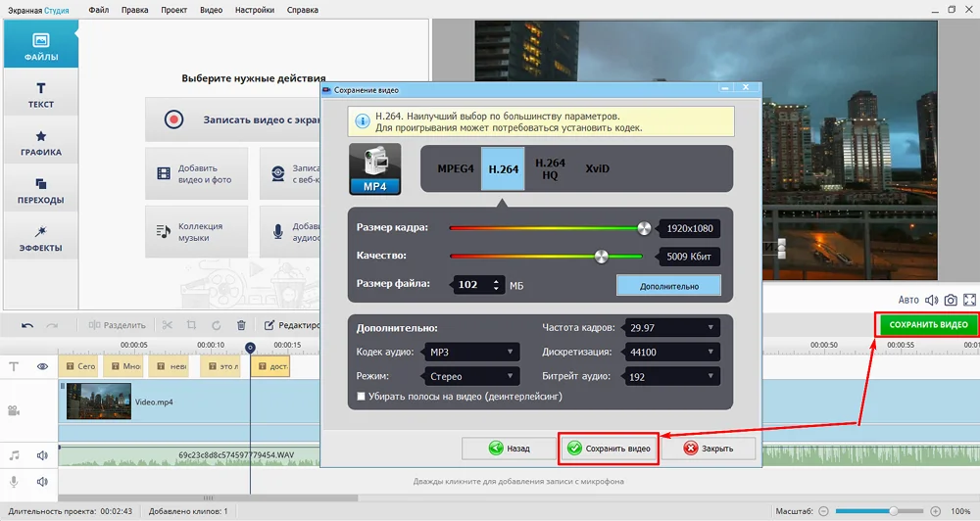Open the Эффекты sidebar tab
This screenshot has width=980, height=521.
40,238
